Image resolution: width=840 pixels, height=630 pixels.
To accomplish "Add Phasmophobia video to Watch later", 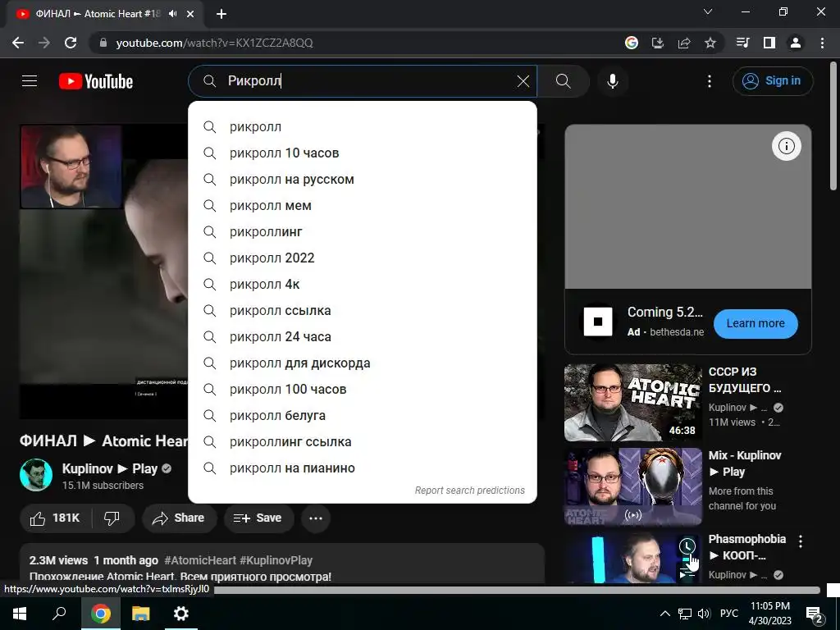I will (x=687, y=546).
